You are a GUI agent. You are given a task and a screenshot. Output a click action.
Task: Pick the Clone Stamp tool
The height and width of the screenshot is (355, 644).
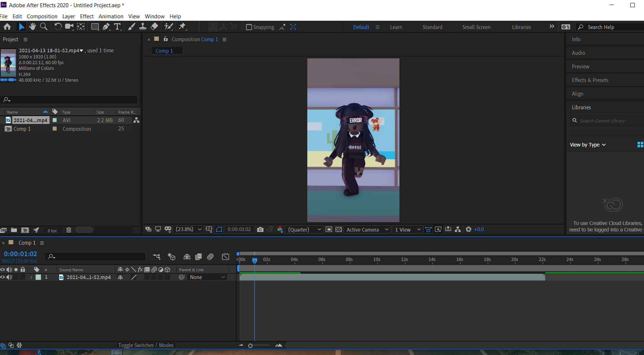click(x=143, y=27)
